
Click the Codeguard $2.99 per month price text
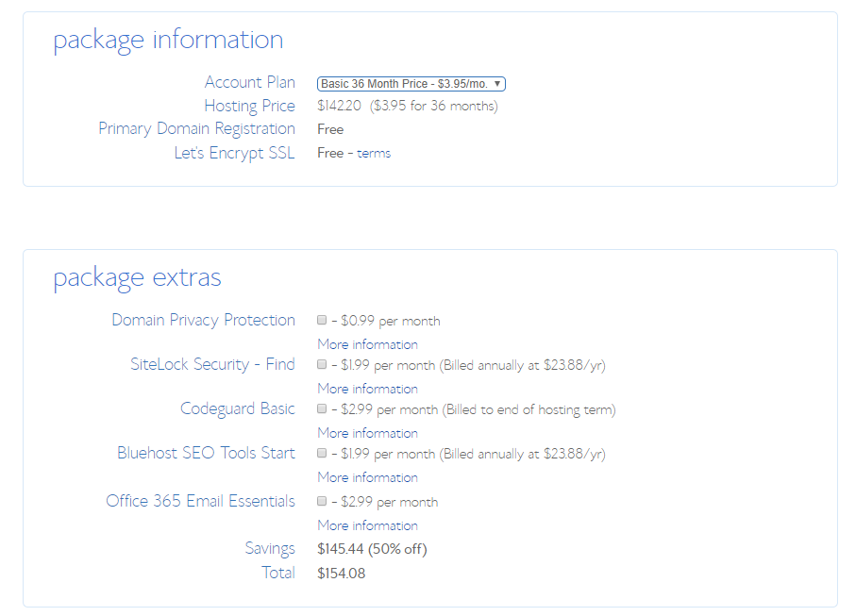tap(389, 409)
